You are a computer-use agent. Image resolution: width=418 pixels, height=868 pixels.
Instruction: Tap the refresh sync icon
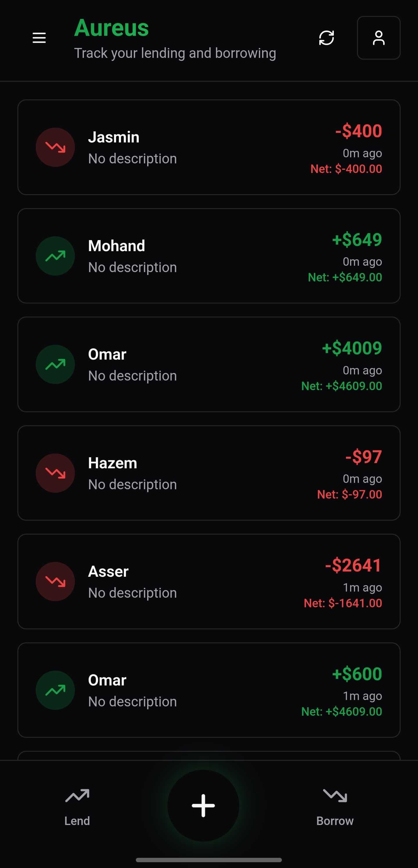tap(327, 38)
